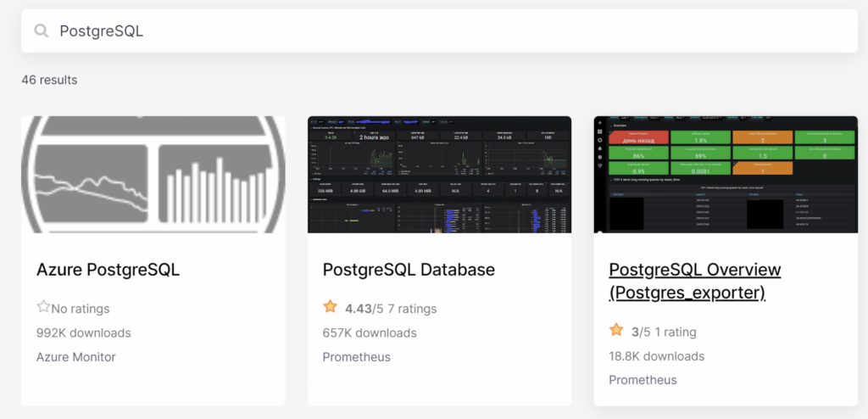Click Prometheus label under PostgreSQL Database
Viewport: 868px width, 419px height.
point(356,357)
